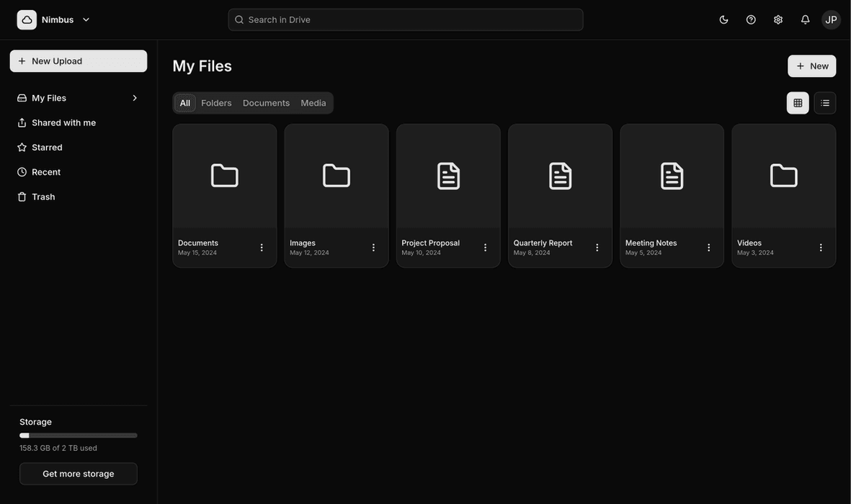Open the Quarterly Report document icon

560,176
